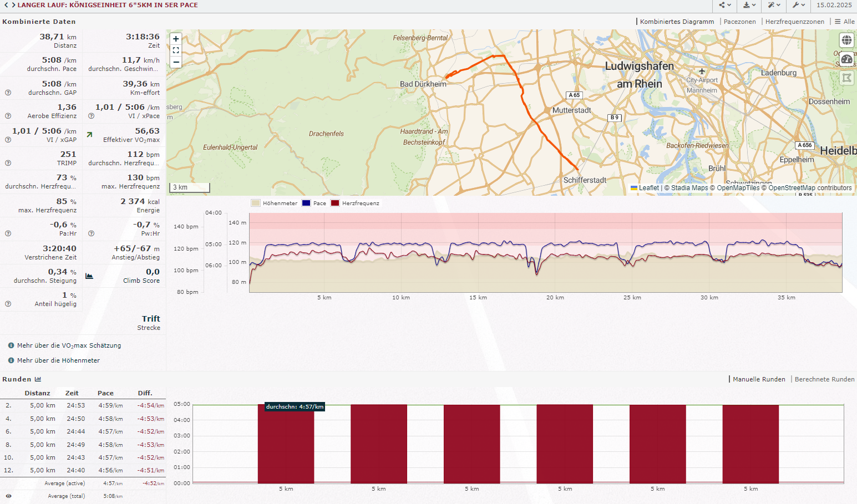Open the share dropdown menu
This screenshot has height=504, width=857.
coord(725,5)
